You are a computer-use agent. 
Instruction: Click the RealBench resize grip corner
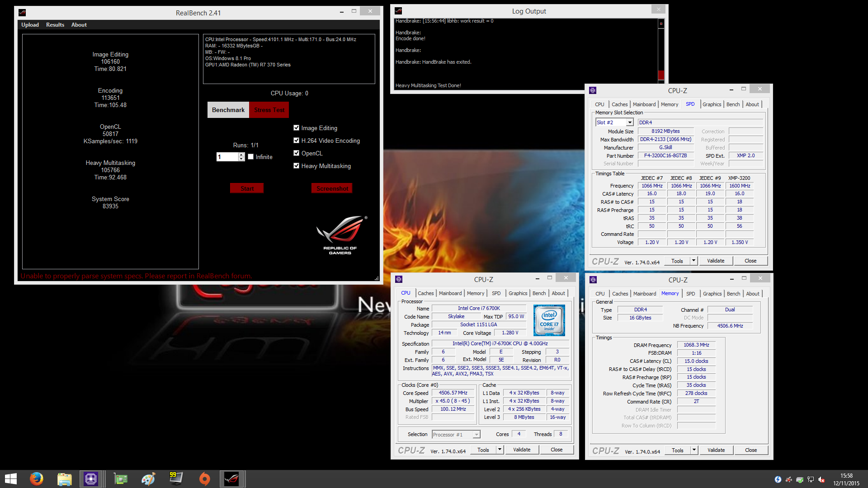pyautogui.click(x=377, y=278)
